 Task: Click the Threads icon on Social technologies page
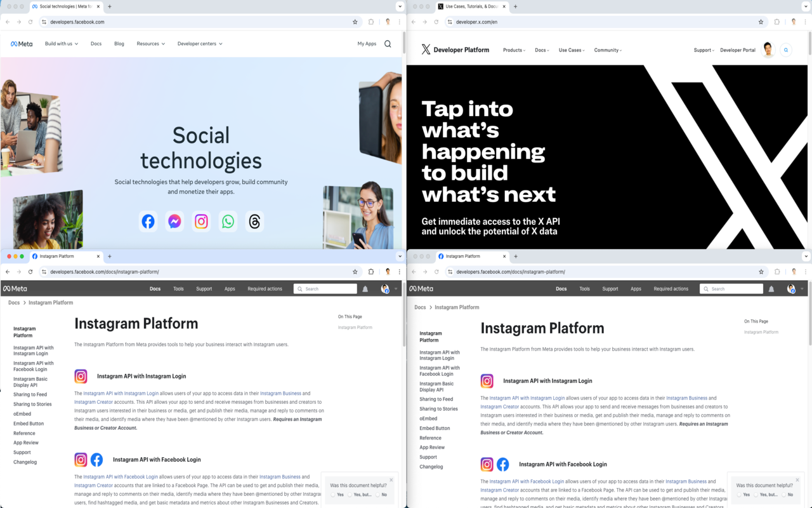pyautogui.click(x=254, y=222)
